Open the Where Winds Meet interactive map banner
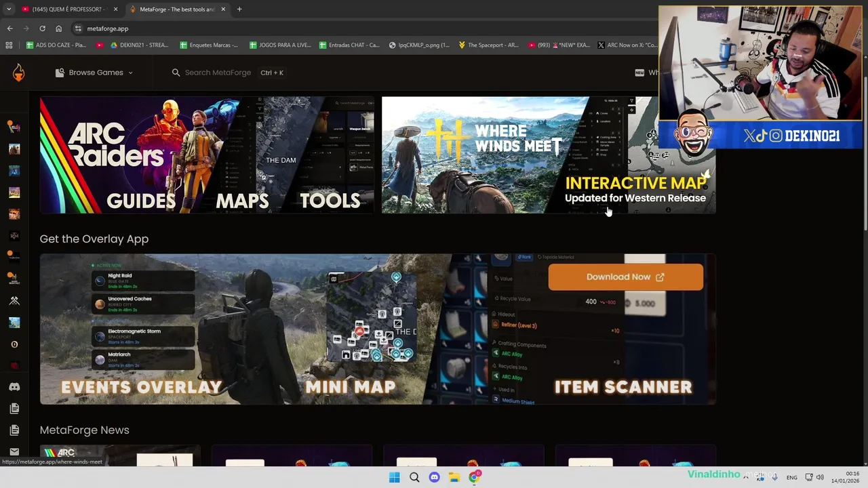 [549, 155]
